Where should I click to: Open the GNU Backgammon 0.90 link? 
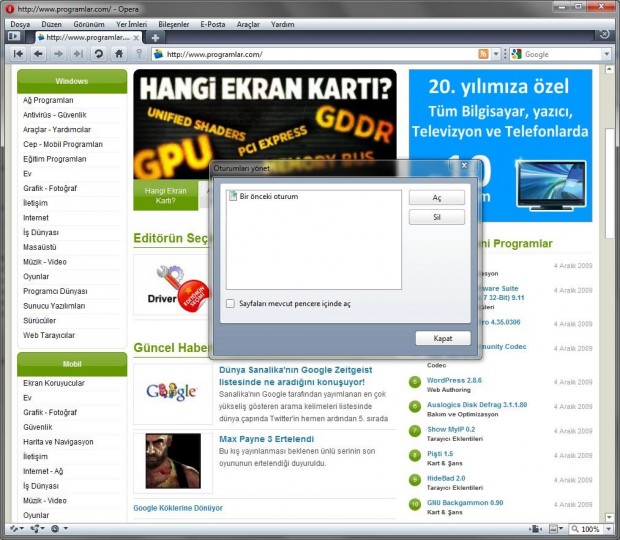point(465,503)
